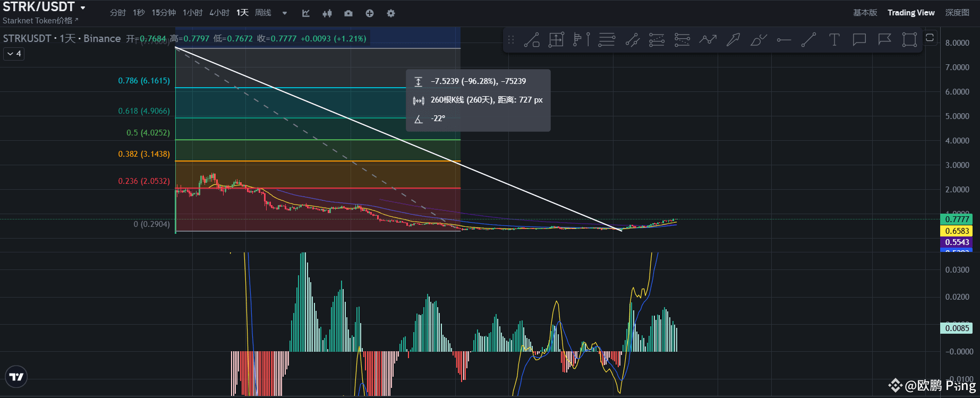Select the zigzag path arrow tool
Viewport: 980px width, 398px height.
click(x=708, y=40)
